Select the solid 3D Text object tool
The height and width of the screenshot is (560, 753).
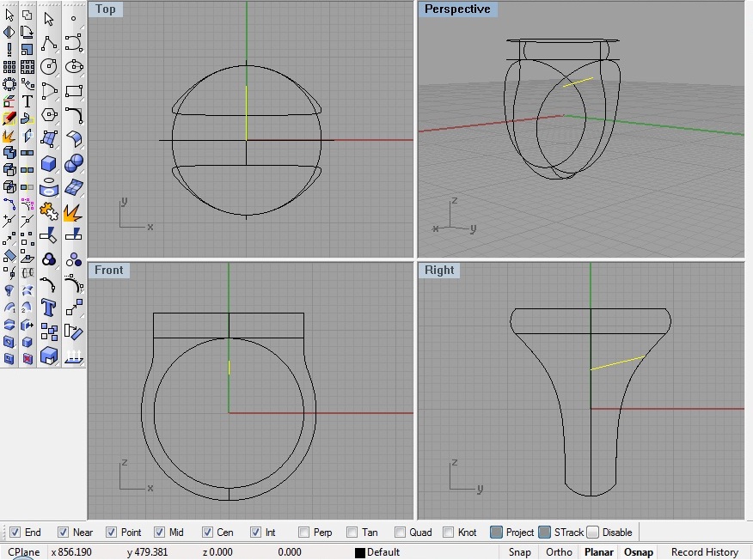pyautogui.click(x=48, y=307)
